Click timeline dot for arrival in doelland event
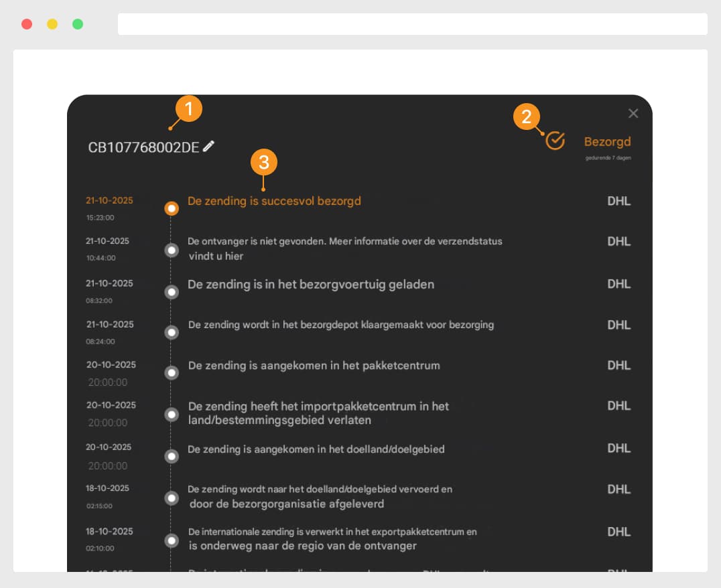Screen dimensions: 721x588 [x=172, y=456]
